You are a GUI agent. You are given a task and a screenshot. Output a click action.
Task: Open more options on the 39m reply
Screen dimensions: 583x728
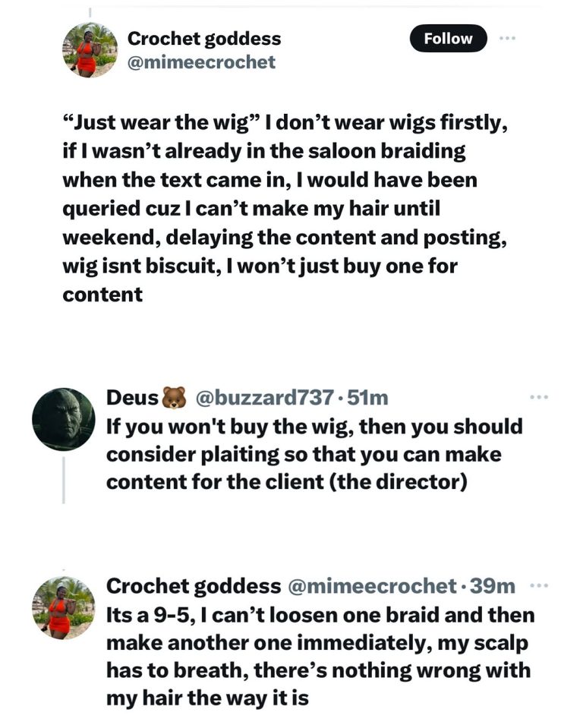click(538, 586)
